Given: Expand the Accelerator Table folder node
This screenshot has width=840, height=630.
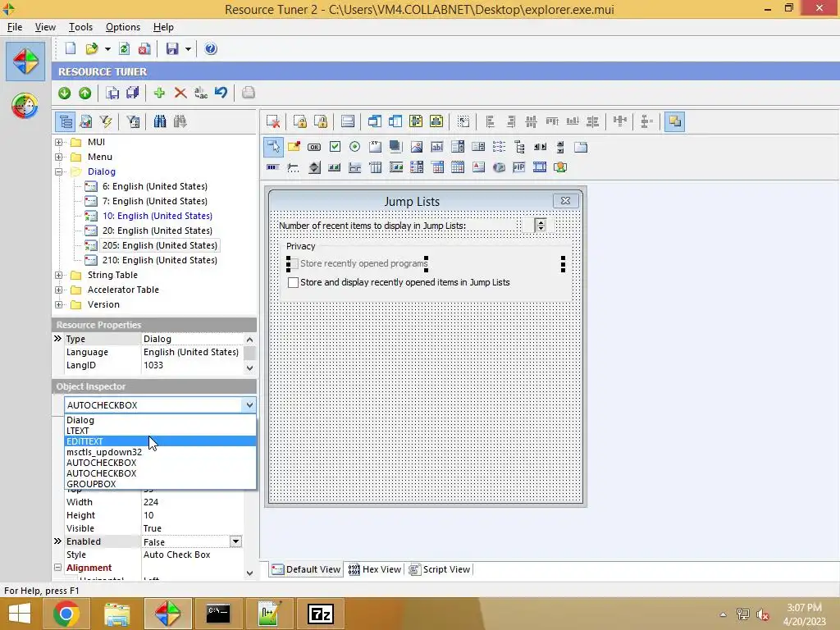Looking at the screenshot, I should [x=59, y=290].
